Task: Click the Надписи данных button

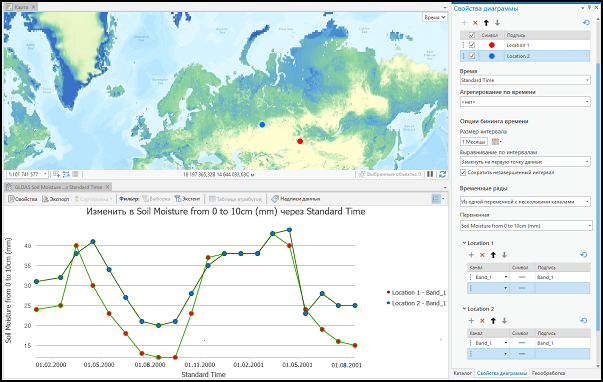Action: coord(295,199)
